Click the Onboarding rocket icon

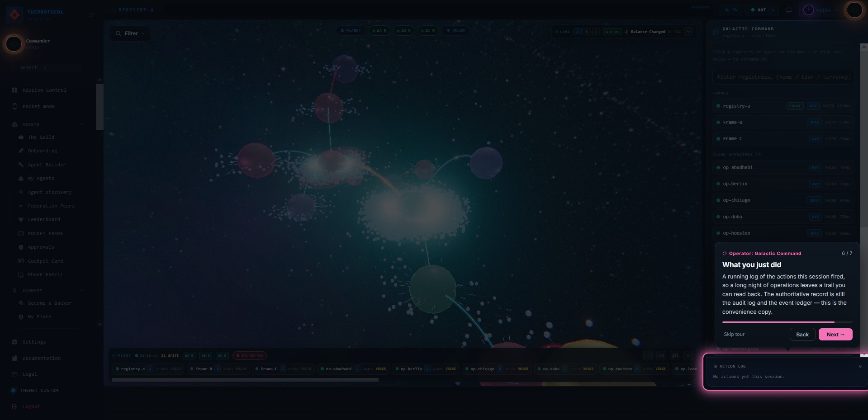(x=21, y=151)
